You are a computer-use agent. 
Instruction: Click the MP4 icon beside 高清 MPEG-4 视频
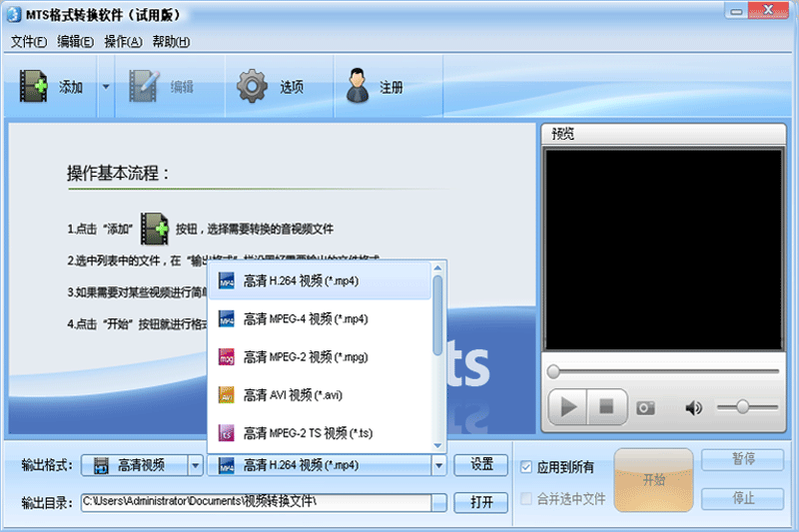(227, 319)
